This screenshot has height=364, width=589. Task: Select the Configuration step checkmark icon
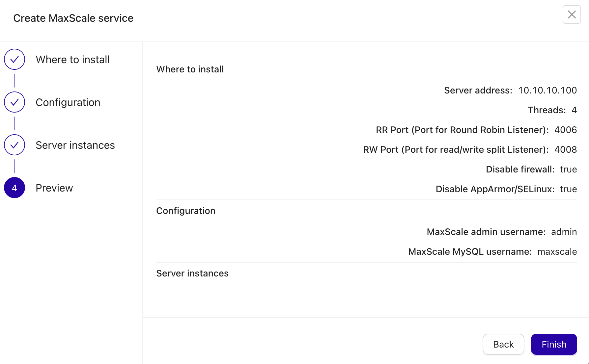(x=14, y=102)
